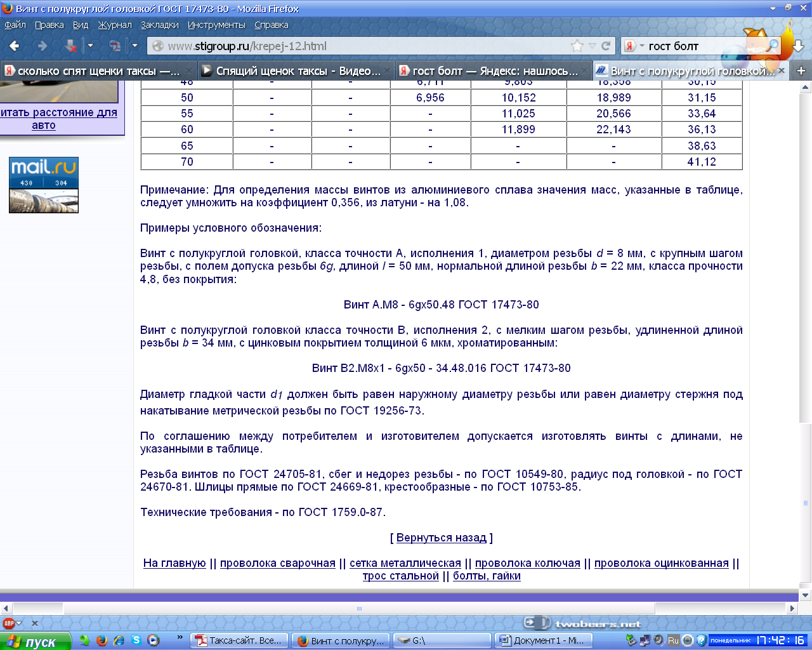Open the Yandex search engine selector
Image resolution: width=812 pixels, height=650 pixels.
pyautogui.click(x=634, y=46)
